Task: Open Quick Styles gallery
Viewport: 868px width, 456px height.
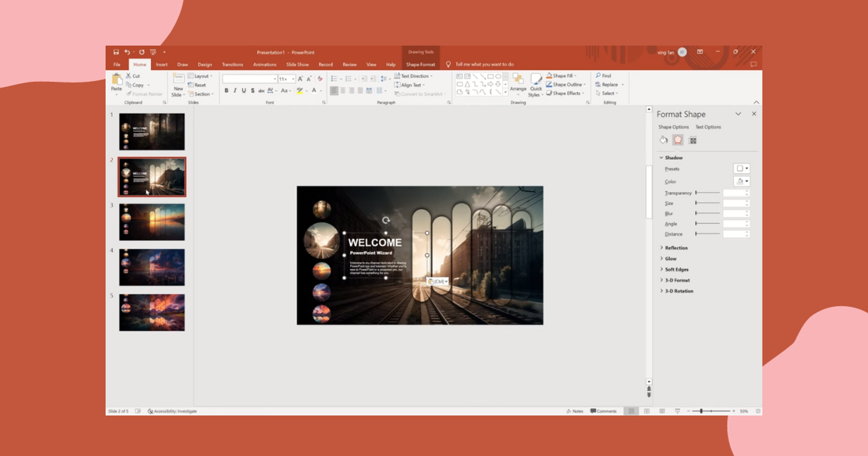Action: pyautogui.click(x=535, y=85)
